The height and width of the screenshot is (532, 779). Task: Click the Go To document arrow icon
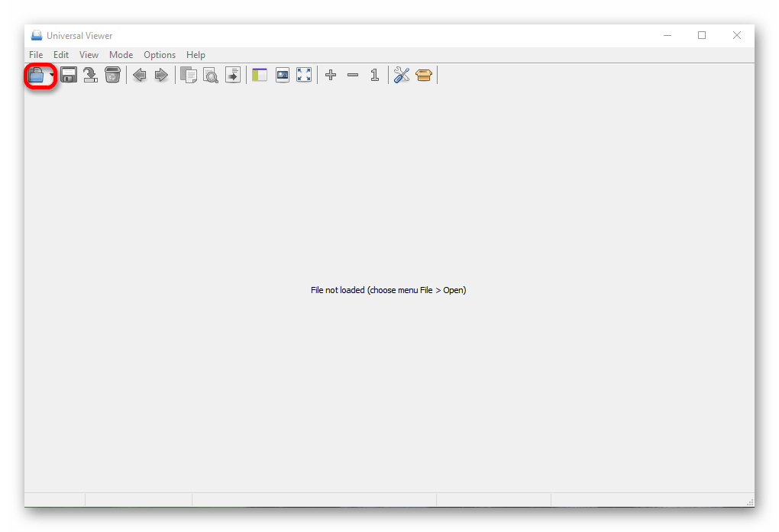pyautogui.click(x=232, y=75)
